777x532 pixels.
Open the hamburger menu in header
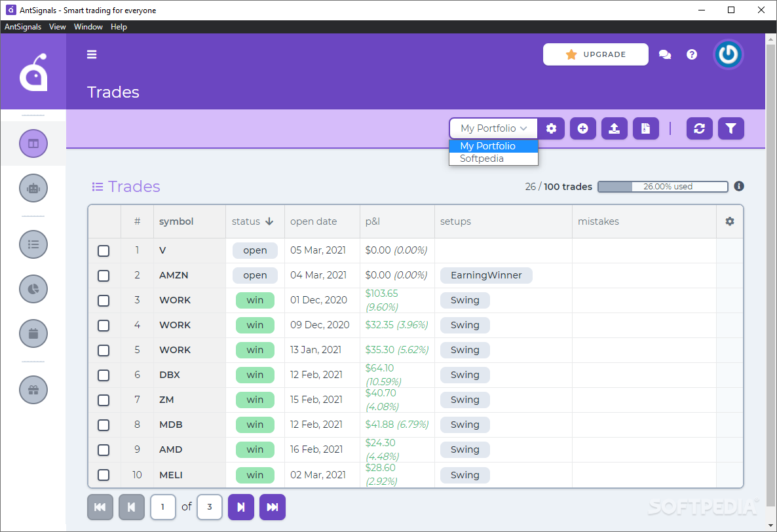click(92, 54)
